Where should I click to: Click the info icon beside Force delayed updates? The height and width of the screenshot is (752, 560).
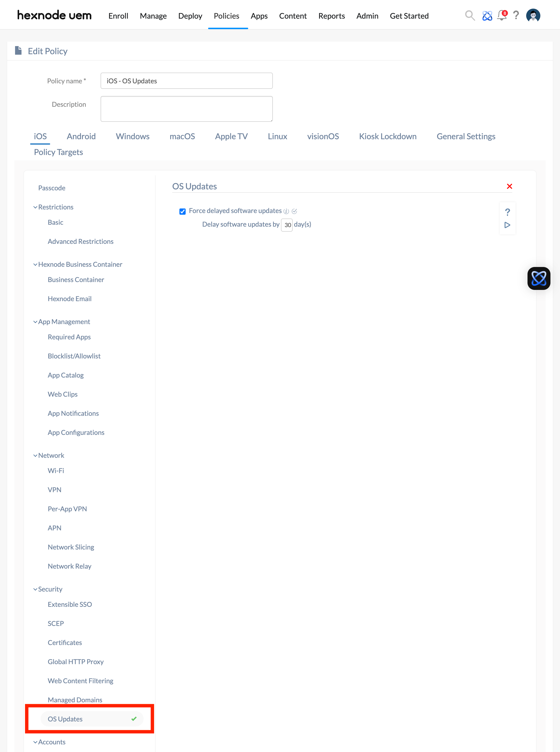(x=286, y=211)
